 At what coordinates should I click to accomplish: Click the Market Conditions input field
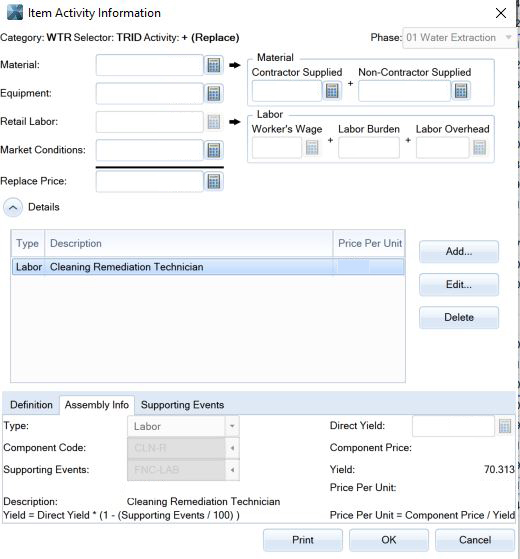(x=149, y=150)
